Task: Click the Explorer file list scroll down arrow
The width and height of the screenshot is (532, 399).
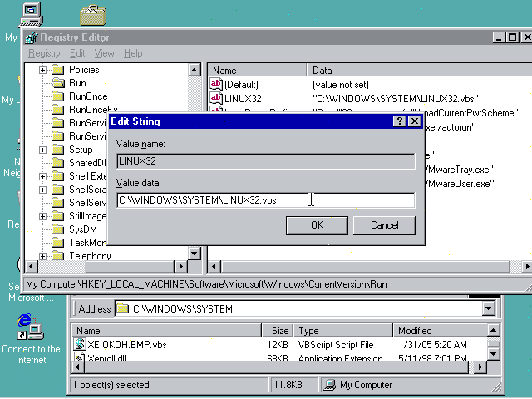Action: click(x=493, y=354)
